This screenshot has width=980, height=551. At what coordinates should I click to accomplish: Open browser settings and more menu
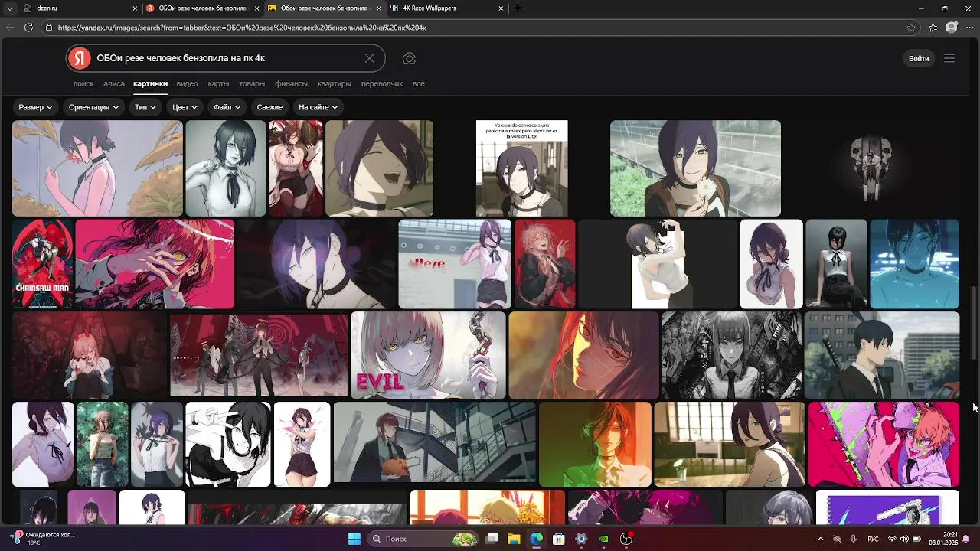click(969, 27)
